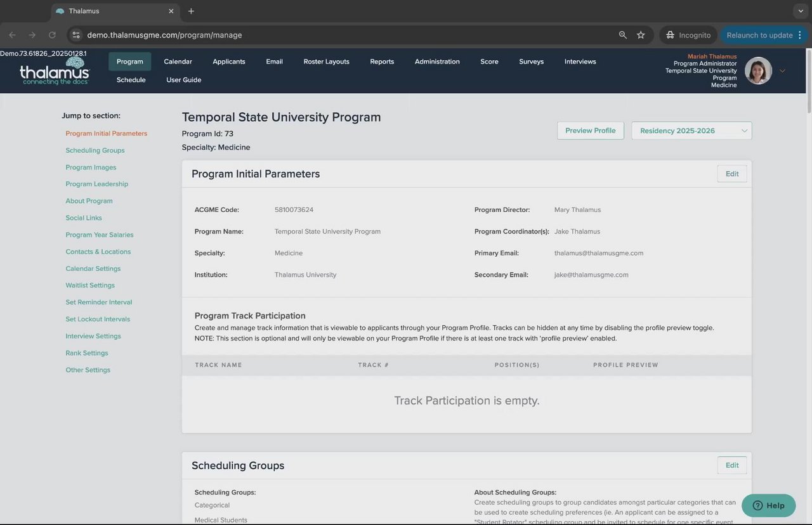Click Medical Students scheduling group entry
The image size is (812, 525).
(221, 521)
